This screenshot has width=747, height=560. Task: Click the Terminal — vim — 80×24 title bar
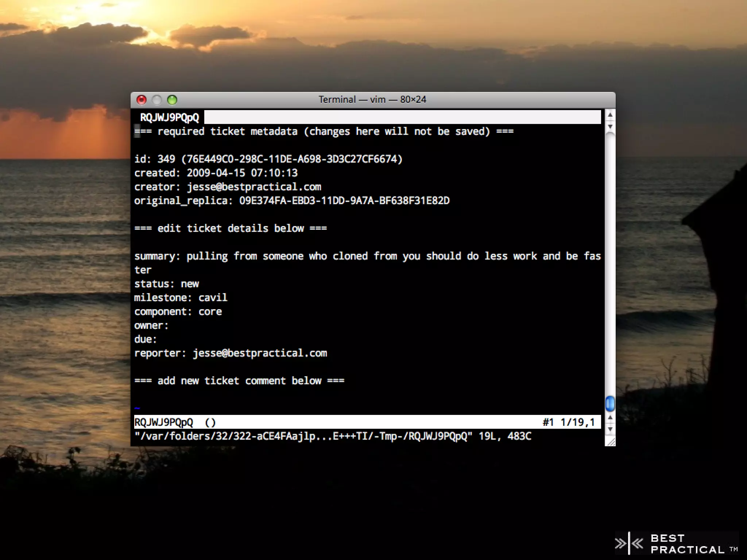coord(372,100)
